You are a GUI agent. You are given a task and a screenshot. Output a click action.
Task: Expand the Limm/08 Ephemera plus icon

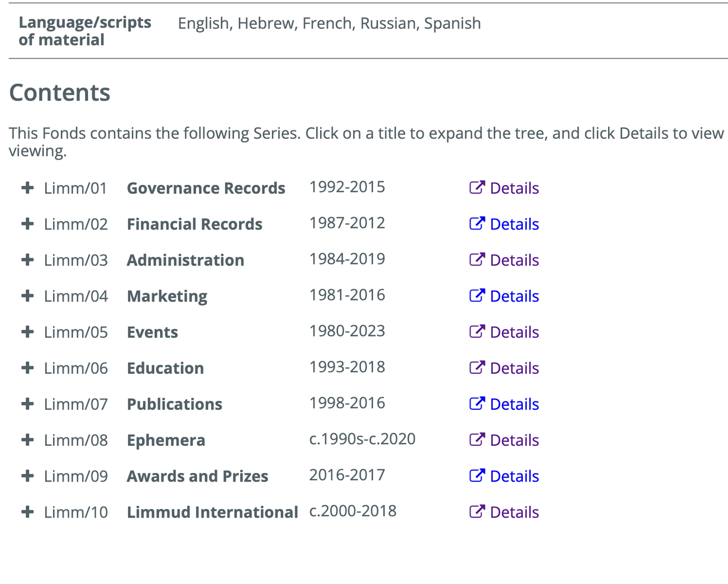pos(27,440)
